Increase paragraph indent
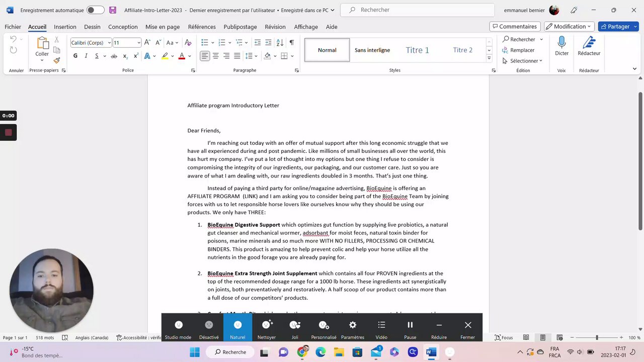644x362 pixels. coord(269,43)
